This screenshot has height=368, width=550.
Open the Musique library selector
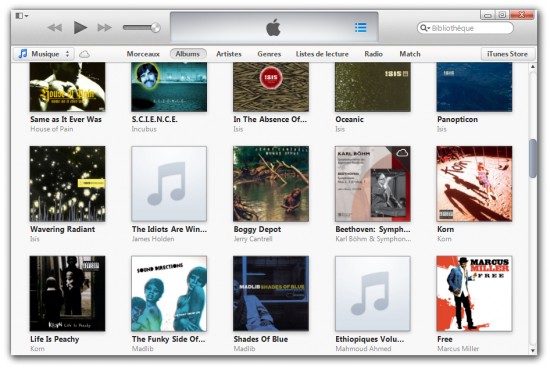(x=44, y=54)
